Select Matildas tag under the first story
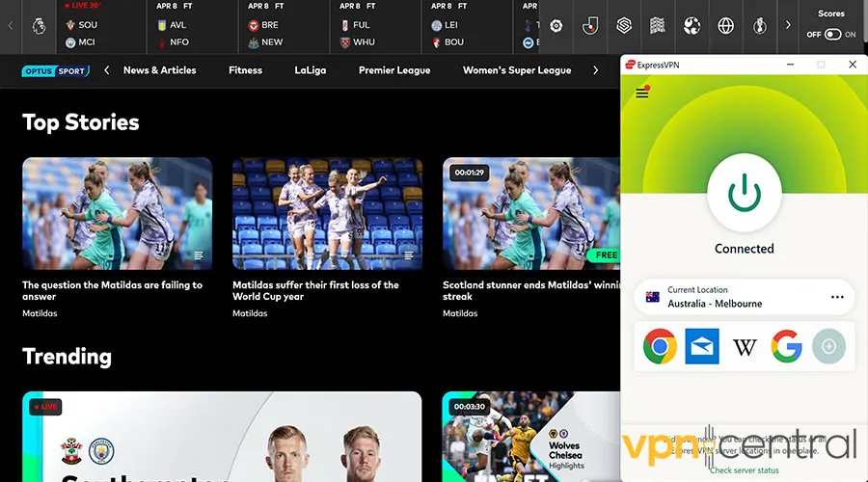The height and width of the screenshot is (482, 868). [x=40, y=313]
